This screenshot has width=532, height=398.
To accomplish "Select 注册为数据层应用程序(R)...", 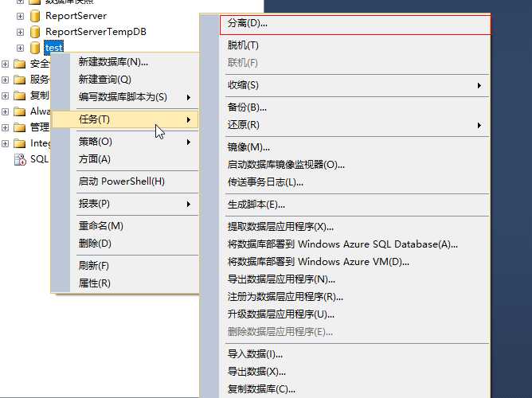I will pyautogui.click(x=346, y=298).
